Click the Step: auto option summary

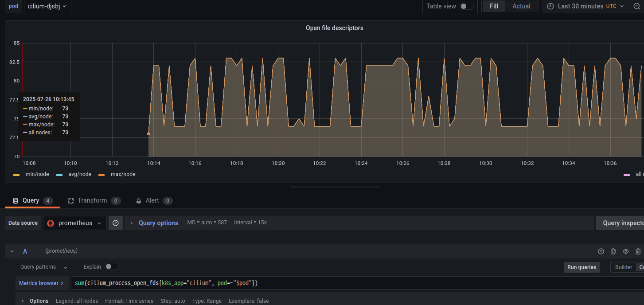coord(173,301)
